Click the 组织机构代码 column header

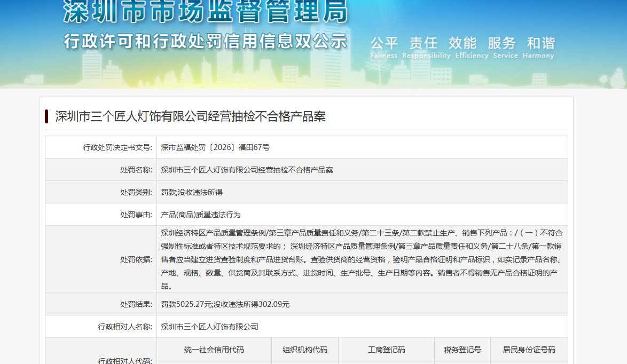(x=305, y=350)
